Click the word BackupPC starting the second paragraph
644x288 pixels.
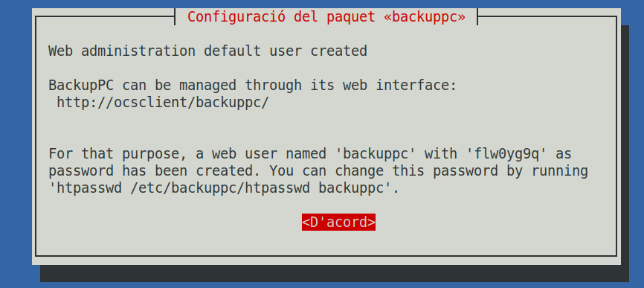click(x=81, y=85)
